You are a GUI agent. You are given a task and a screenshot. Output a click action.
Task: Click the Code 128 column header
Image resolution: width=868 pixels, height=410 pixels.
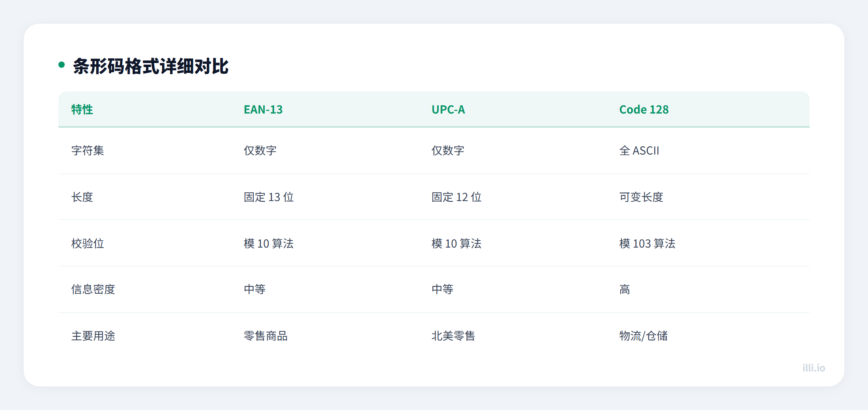[x=644, y=110]
